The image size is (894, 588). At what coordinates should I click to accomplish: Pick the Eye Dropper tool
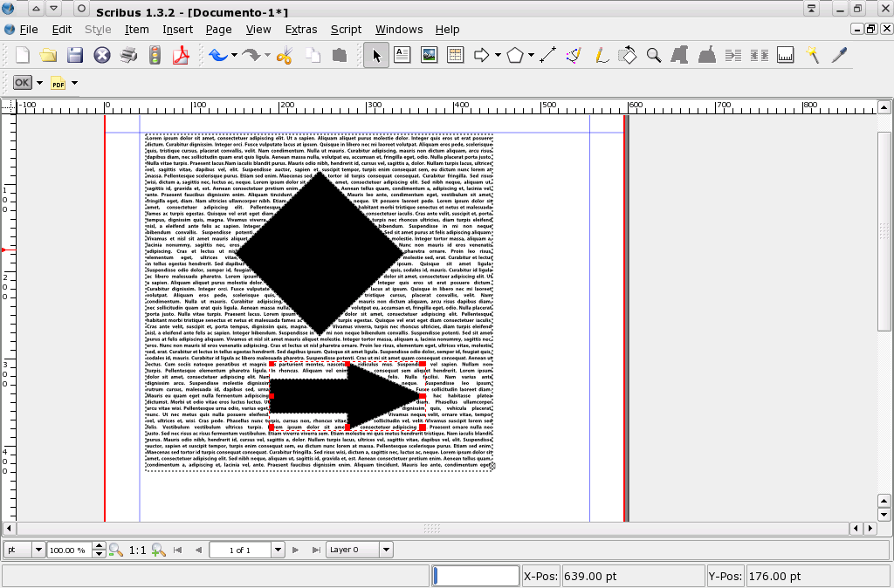pyautogui.click(x=839, y=55)
